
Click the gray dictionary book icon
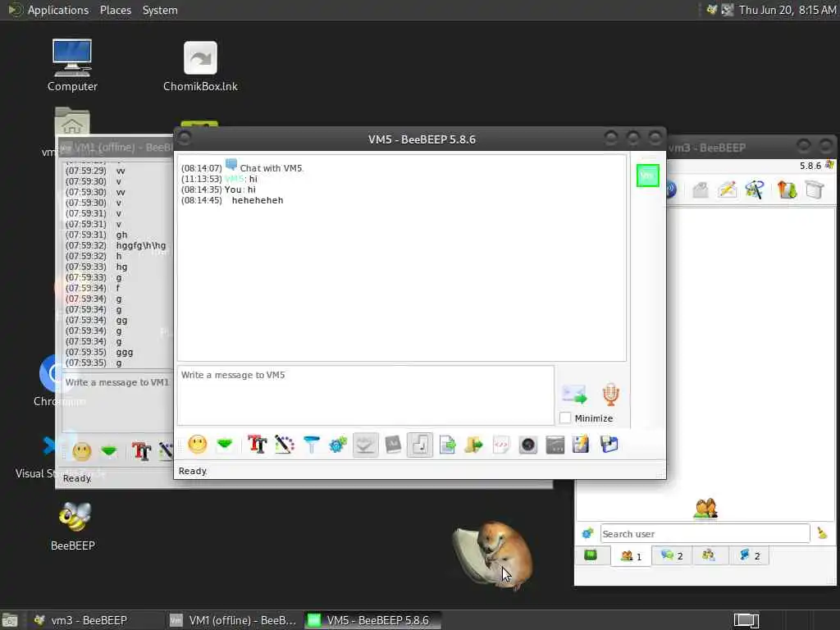[x=393, y=445]
